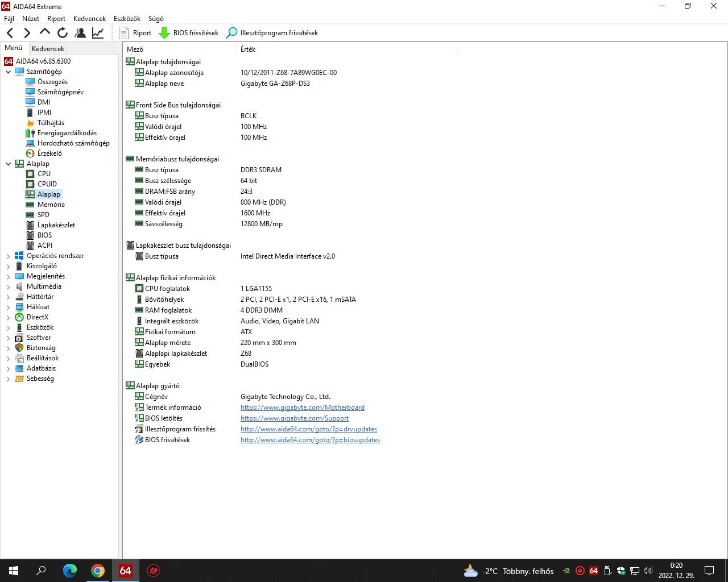The height and width of the screenshot is (582, 728).
Task: Open the Fájl menu
Action: click(x=9, y=19)
